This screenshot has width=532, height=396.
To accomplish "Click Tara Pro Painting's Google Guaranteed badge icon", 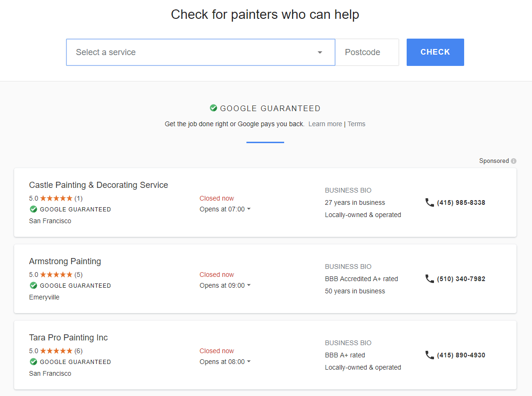I will coord(33,362).
